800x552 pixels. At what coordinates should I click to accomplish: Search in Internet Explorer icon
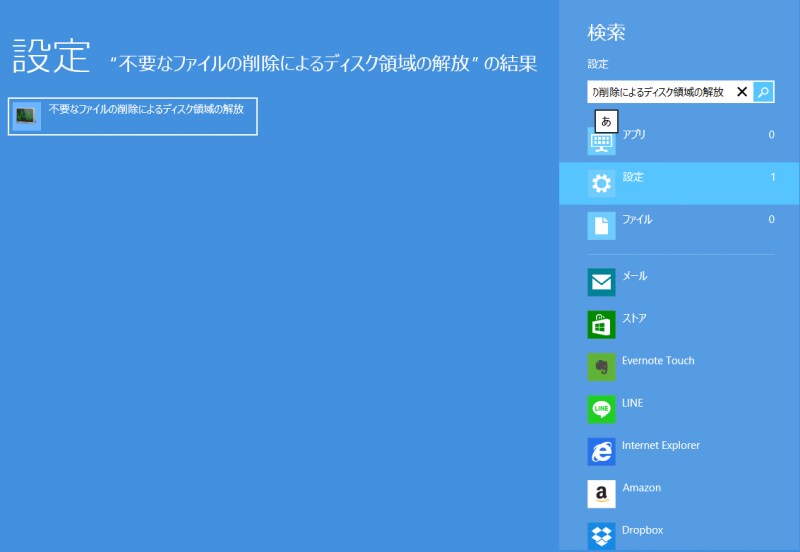602,451
